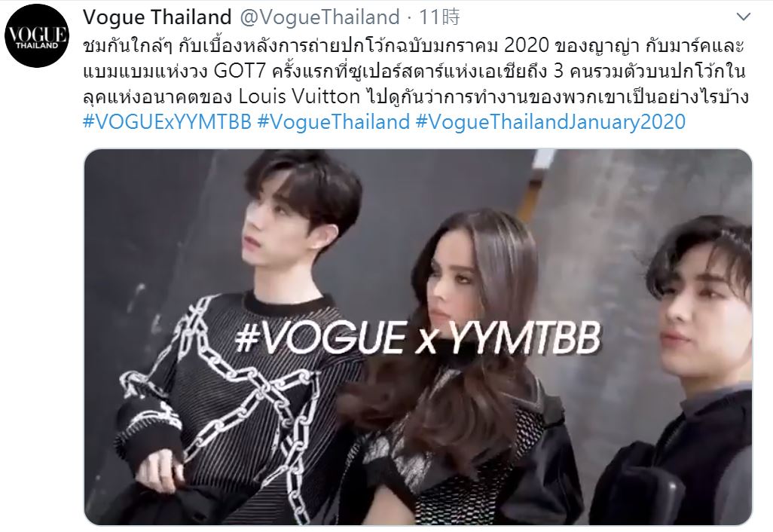
Task: Open the Vogue Thailand profile avatar
Action: coord(37,35)
